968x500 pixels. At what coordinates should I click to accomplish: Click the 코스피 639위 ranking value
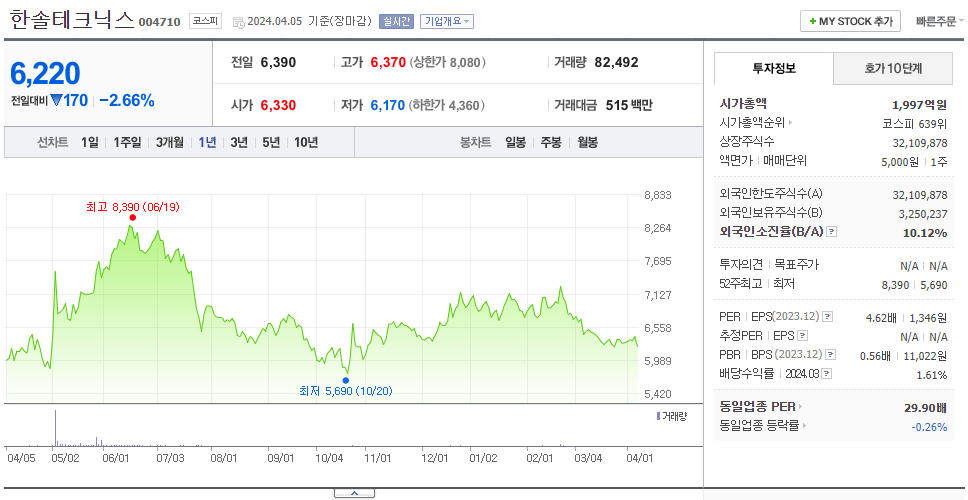coord(915,123)
